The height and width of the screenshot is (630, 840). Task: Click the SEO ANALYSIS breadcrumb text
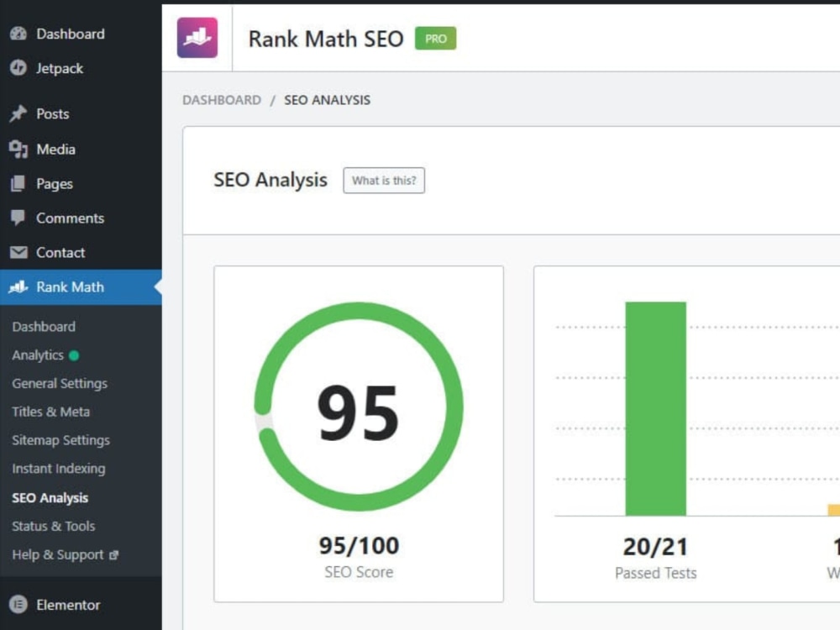click(x=327, y=100)
